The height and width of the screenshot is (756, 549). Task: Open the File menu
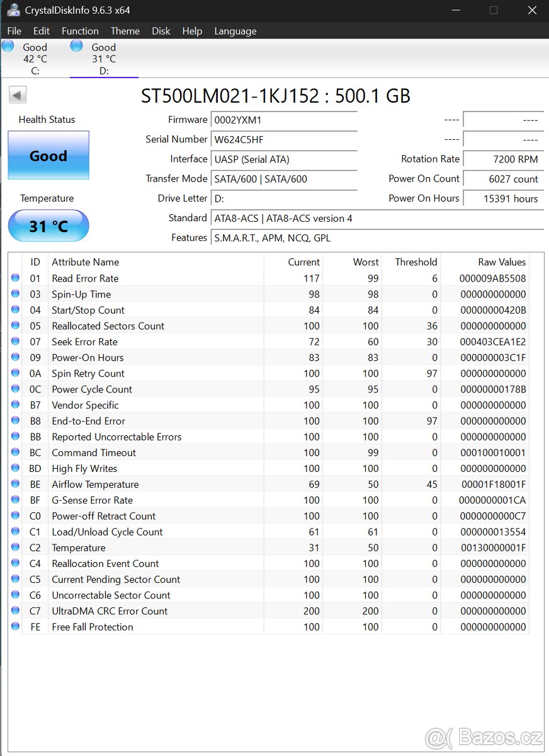[14, 31]
